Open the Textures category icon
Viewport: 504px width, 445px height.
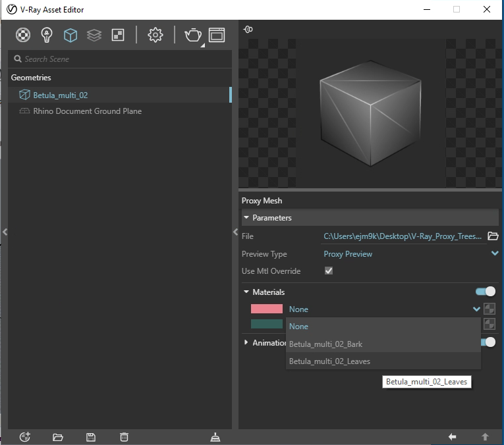[x=118, y=35]
